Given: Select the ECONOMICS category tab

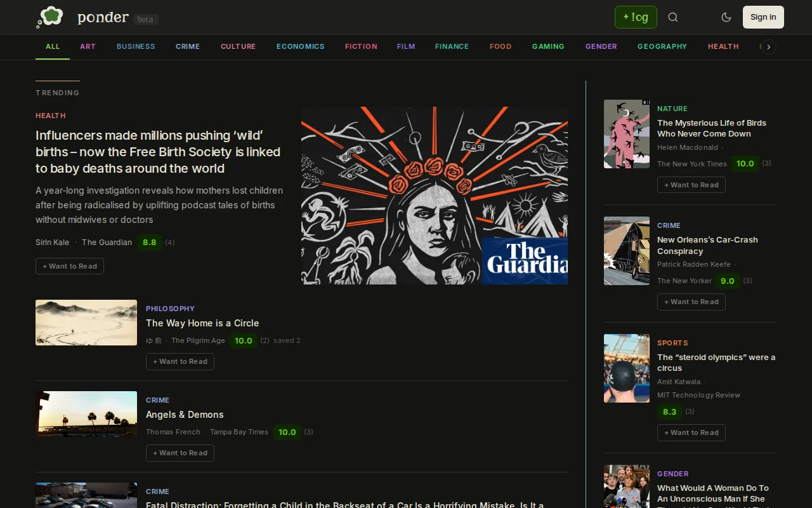Looking at the screenshot, I should 300,46.
